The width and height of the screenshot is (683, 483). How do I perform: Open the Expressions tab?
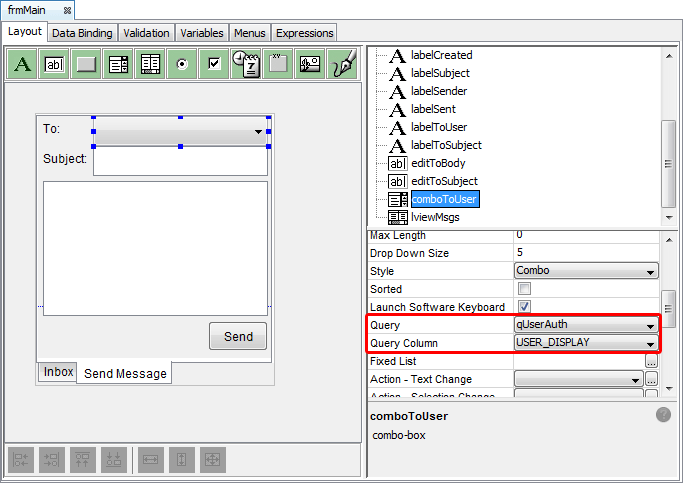[x=304, y=33]
